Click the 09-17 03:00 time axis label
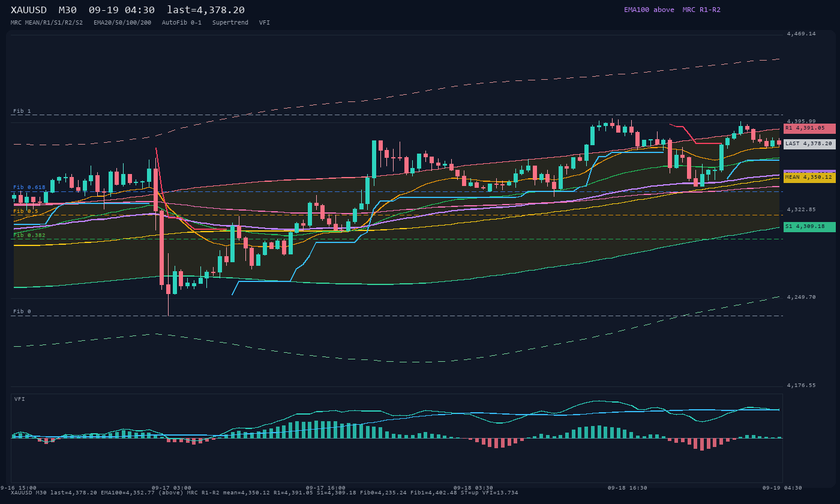840x504 pixels. click(x=172, y=488)
